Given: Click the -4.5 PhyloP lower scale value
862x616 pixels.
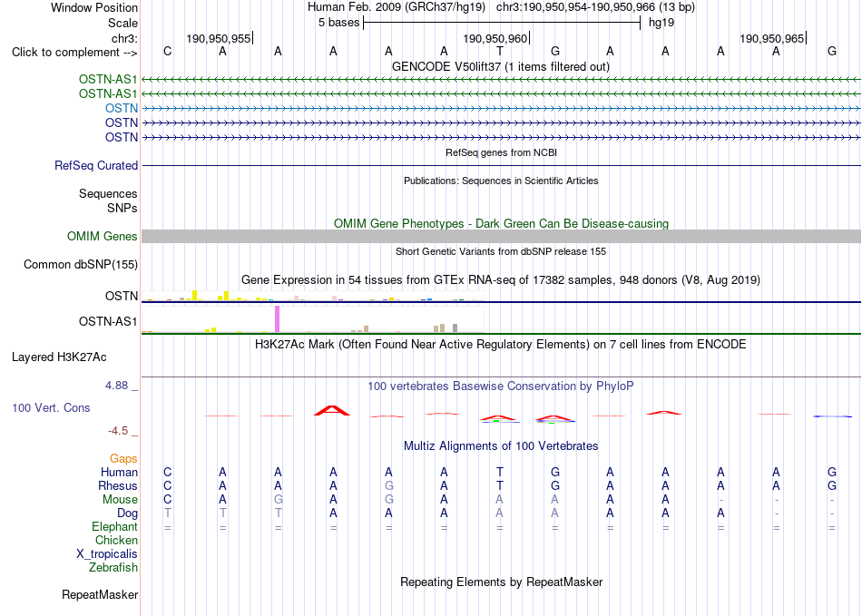Looking at the screenshot, I should [118, 431].
